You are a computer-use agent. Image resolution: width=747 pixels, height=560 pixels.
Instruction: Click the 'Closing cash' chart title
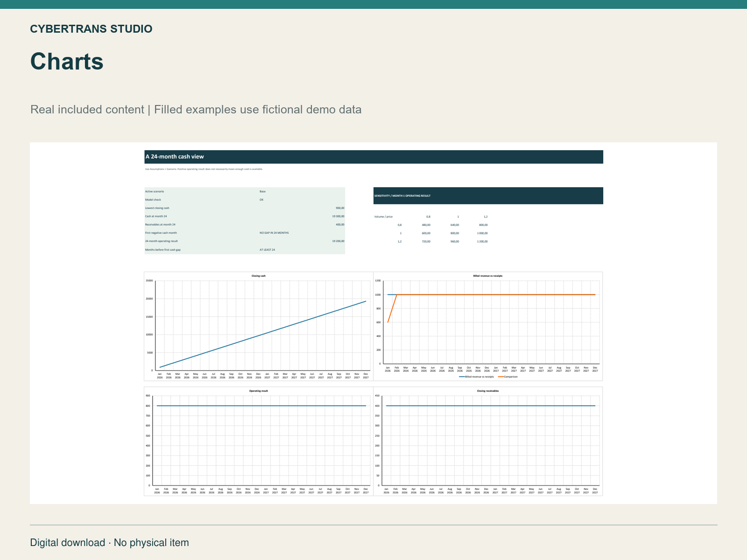[259, 276]
